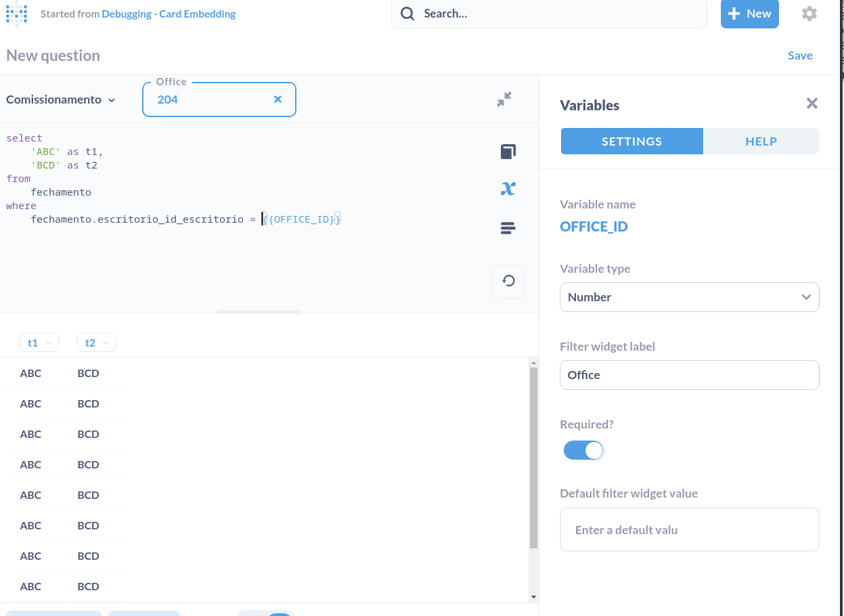Close the Variables panel

pos(812,104)
